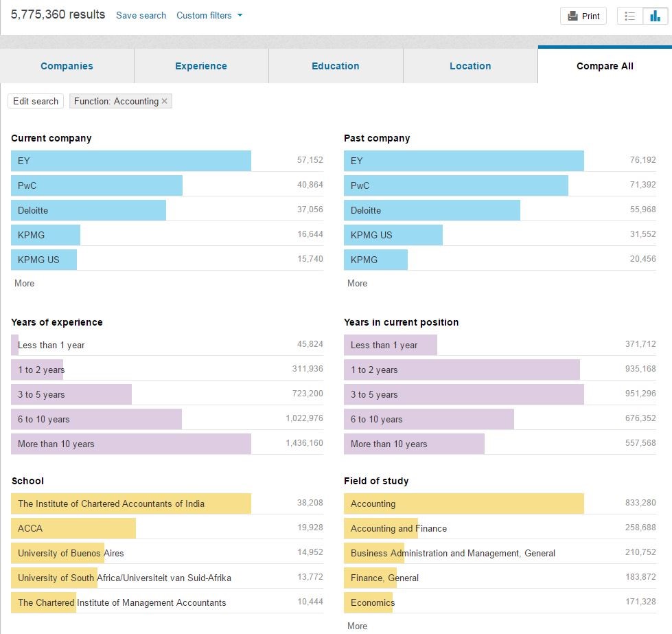Viewport: 672px width, 634px height.
Task: Select 6 to 10 years of experience
Action: (x=167, y=420)
